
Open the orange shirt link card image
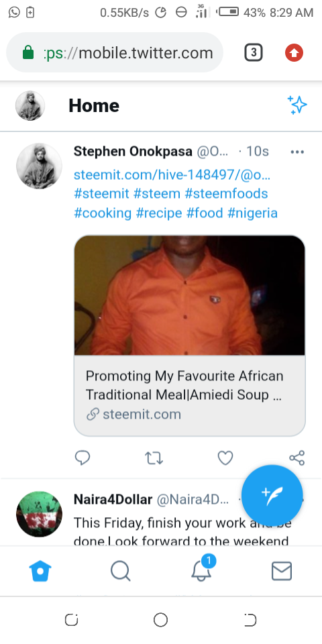[x=189, y=295]
